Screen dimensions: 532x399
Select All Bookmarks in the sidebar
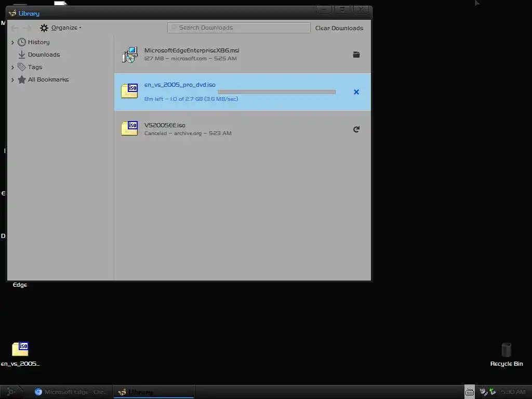[48, 79]
